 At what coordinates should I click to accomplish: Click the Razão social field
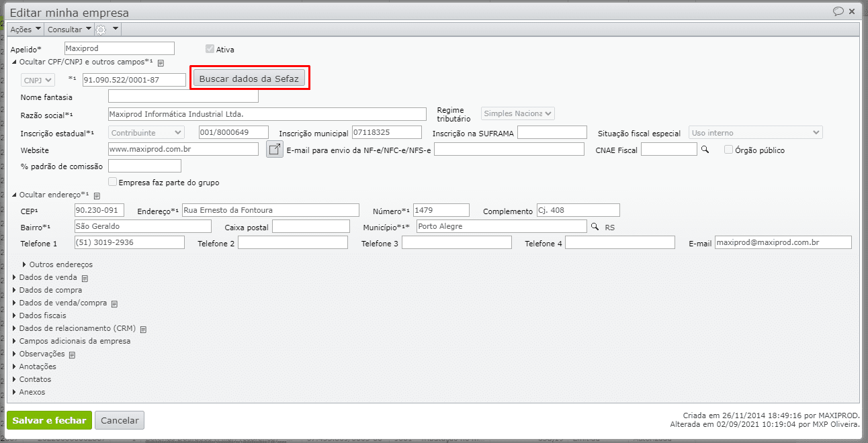pos(267,114)
